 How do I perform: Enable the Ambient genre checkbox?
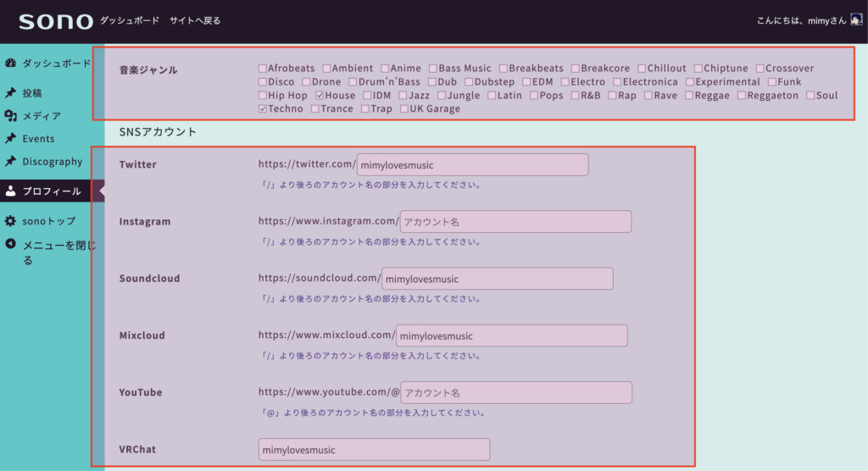tap(327, 69)
